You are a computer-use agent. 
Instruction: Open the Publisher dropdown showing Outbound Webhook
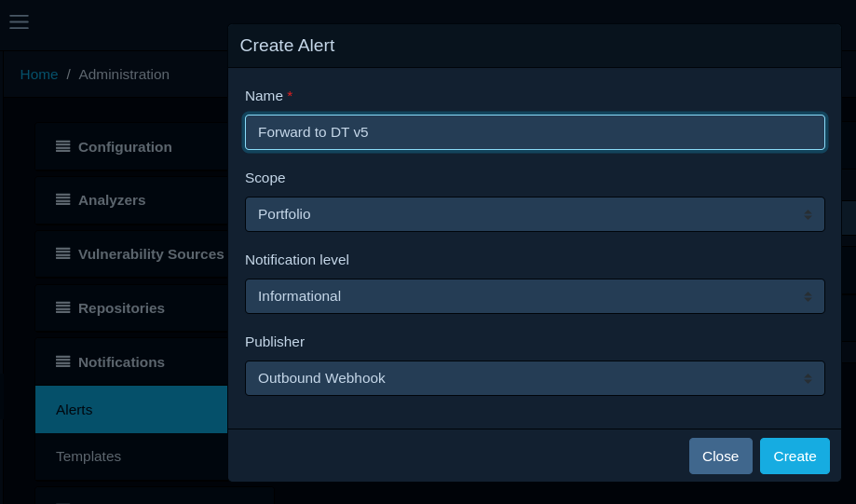535,378
